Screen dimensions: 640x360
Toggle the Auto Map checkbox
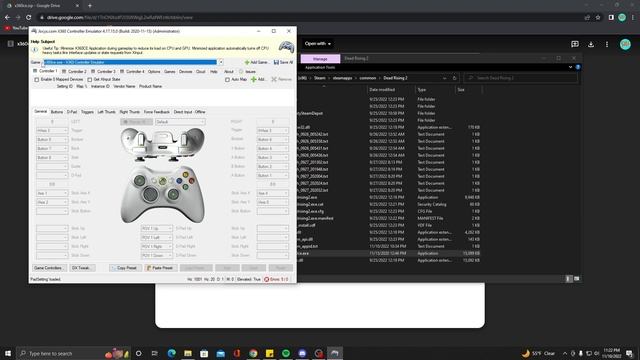click(227, 80)
